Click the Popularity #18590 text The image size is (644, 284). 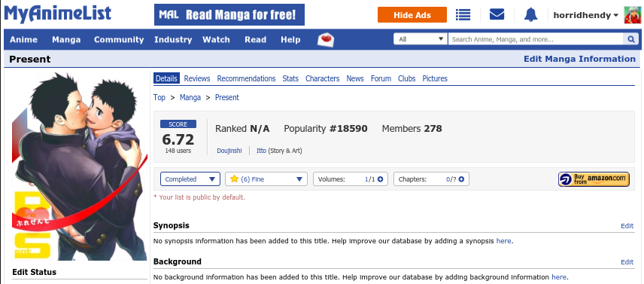click(x=326, y=129)
